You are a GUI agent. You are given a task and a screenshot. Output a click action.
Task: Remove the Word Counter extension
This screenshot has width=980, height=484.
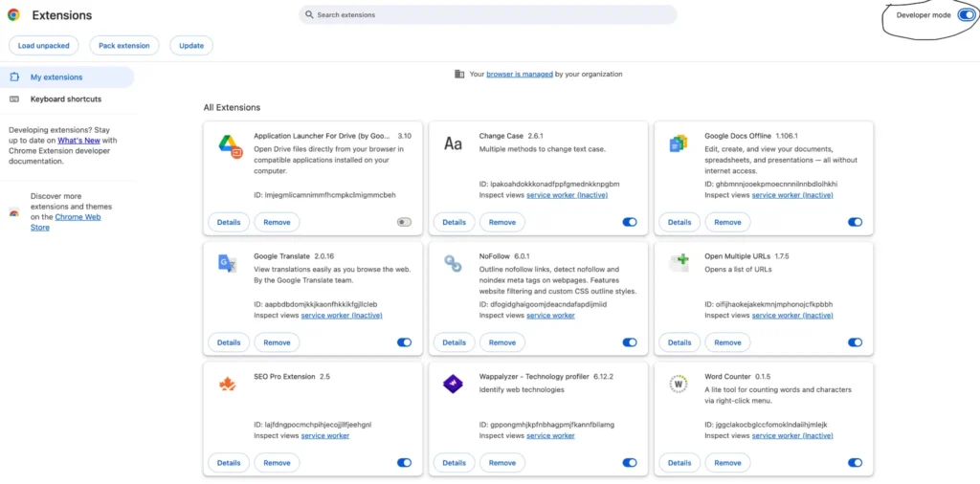[727, 463]
